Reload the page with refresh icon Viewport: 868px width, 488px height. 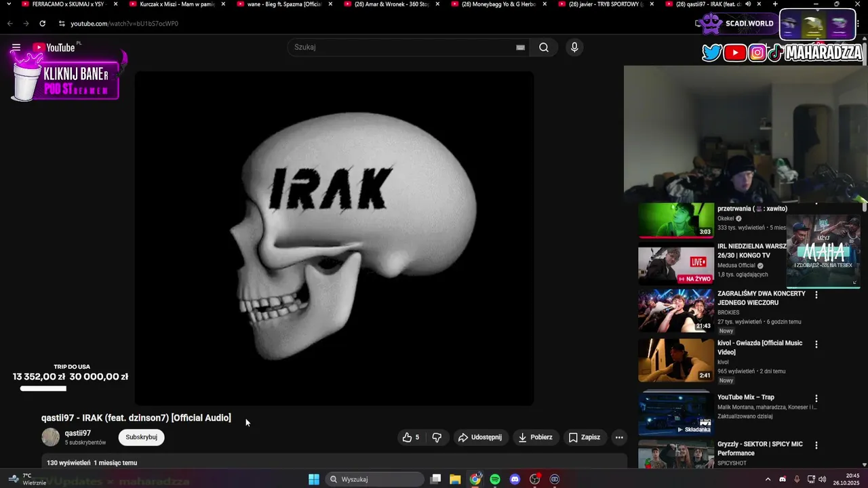(42, 23)
